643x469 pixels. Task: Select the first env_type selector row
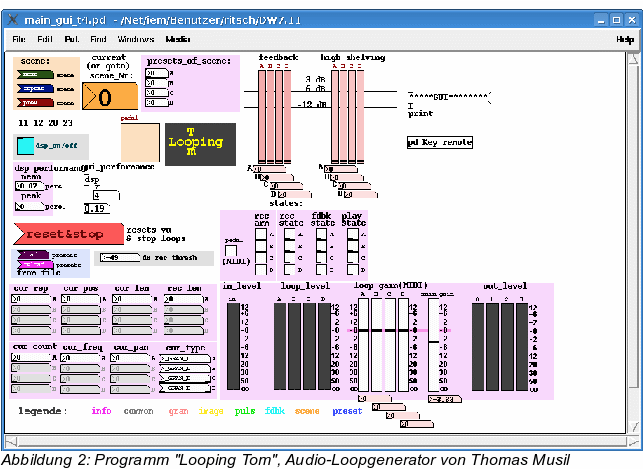coord(186,359)
